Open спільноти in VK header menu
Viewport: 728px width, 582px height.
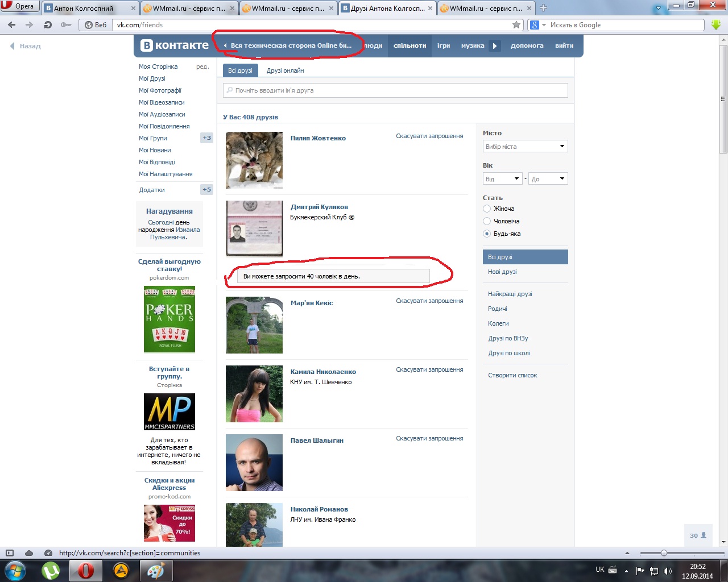pos(409,45)
